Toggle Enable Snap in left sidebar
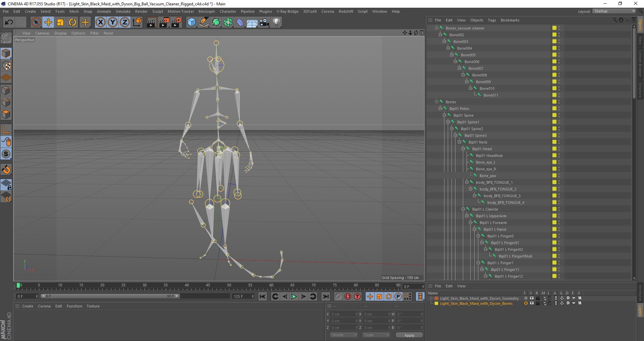644x341 pixels. (x=6, y=169)
